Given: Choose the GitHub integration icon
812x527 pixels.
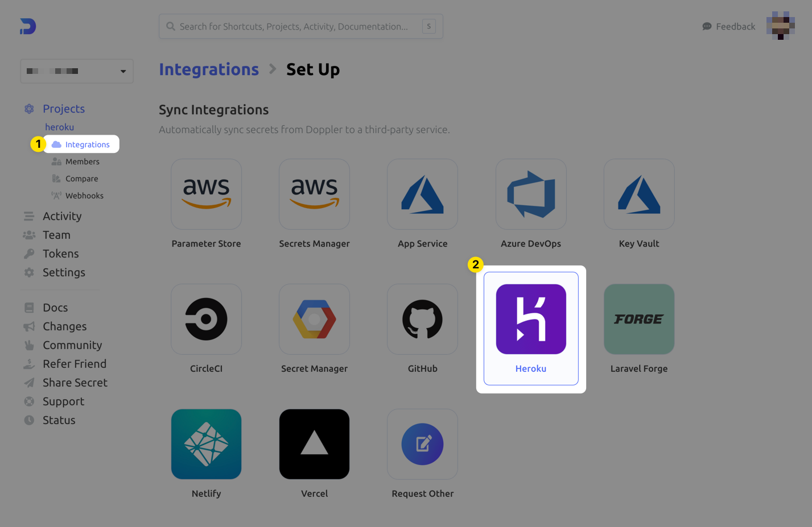Looking at the screenshot, I should coord(422,319).
